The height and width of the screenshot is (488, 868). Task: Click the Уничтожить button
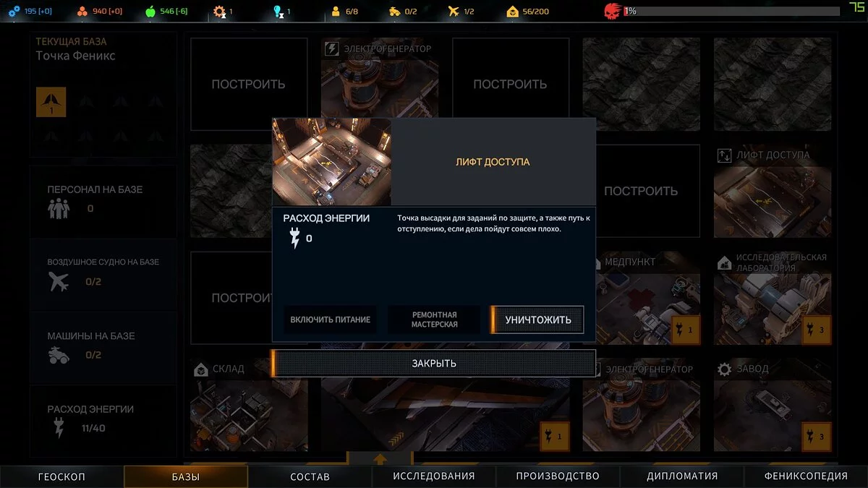[537, 320]
